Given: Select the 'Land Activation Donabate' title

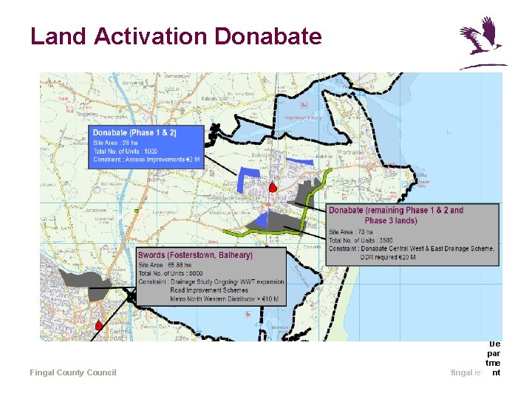Looking at the screenshot, I should tap(176, 36).
